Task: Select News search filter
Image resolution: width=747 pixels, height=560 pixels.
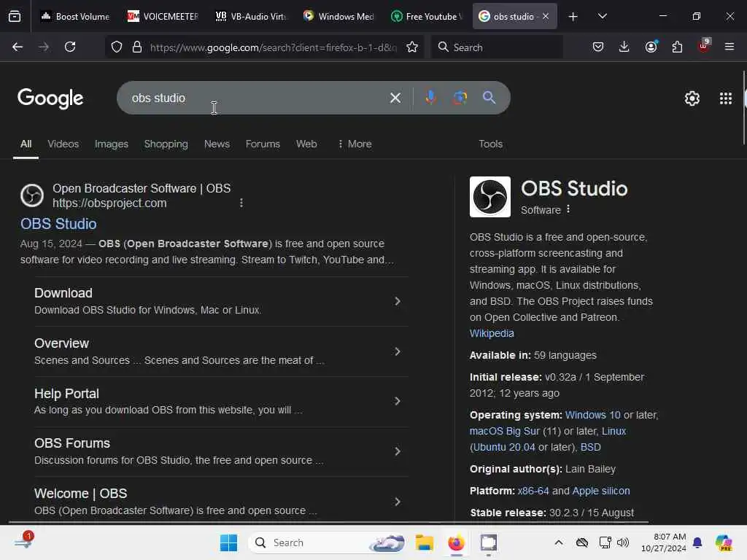Action: coord(217,144)
